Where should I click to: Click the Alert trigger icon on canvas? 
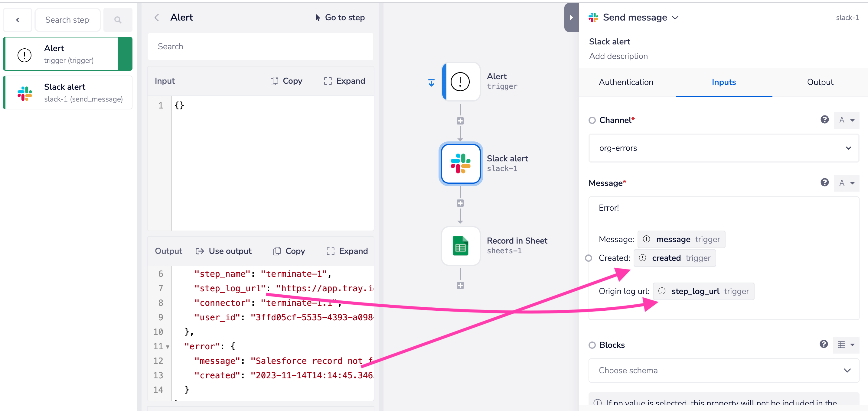460,82
